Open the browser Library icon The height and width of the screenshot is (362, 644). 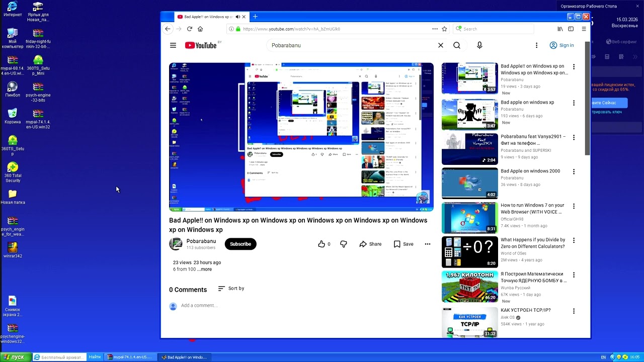pos(560,29)
